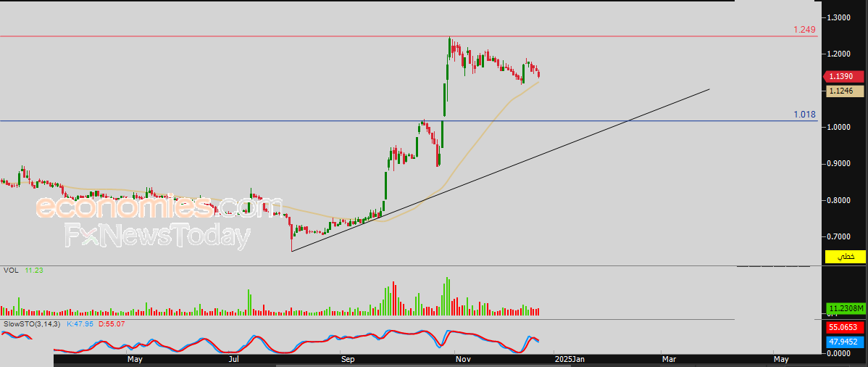Viewport: 868px width, 367px height.
Task: Click the 1.2000 price axis label
Action: [839, 54]
